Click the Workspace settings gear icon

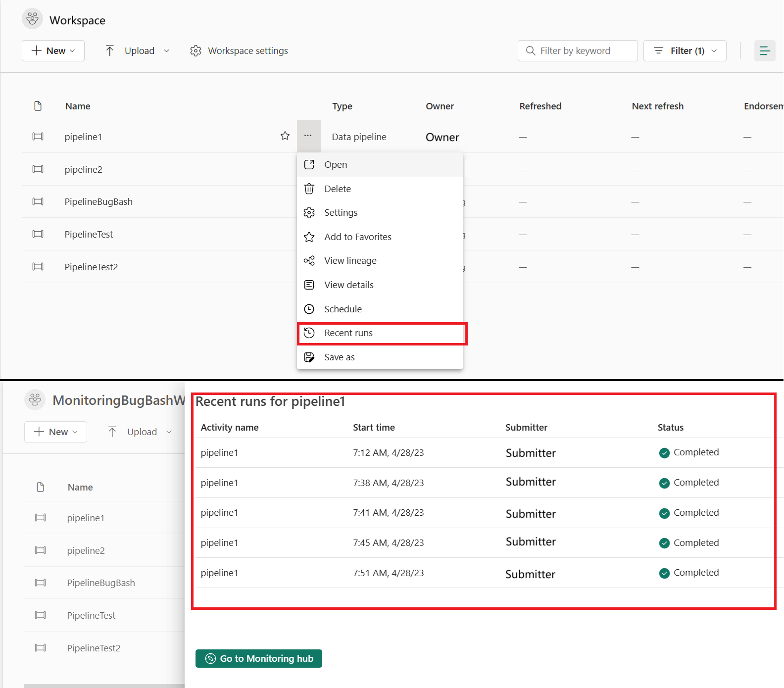tap(196, 51)
